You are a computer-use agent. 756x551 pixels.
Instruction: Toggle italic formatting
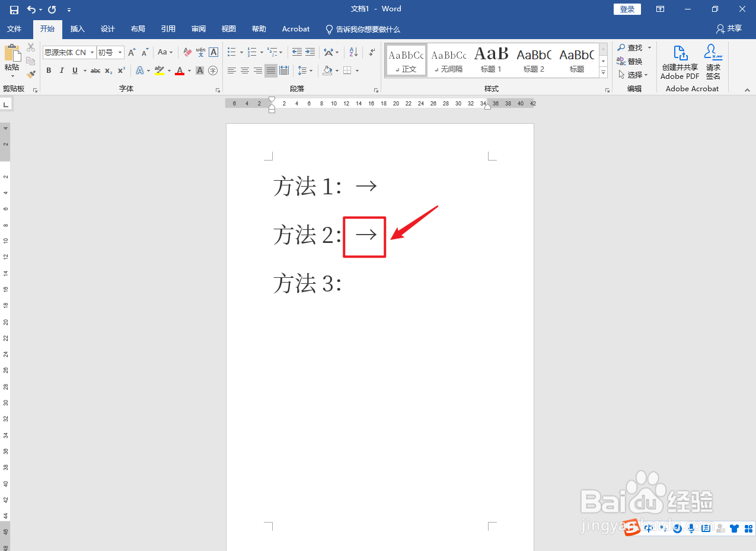coord(62,71)
